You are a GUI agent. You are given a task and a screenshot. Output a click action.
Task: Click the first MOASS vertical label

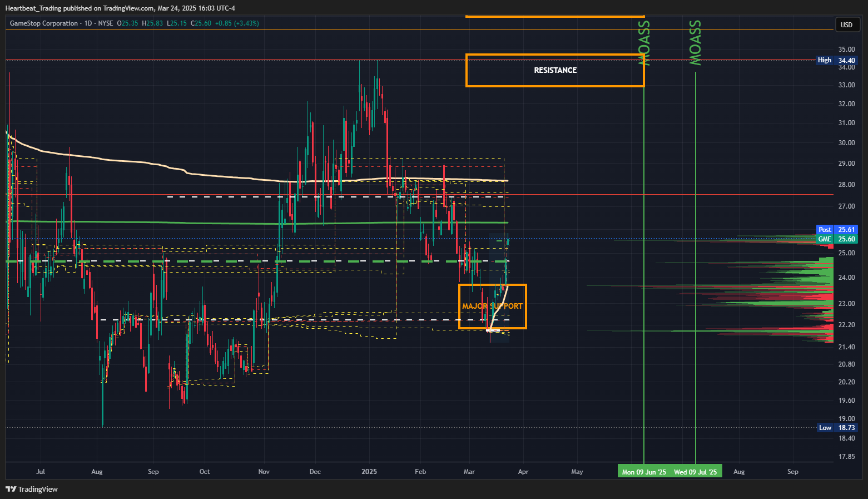[644, 43]
